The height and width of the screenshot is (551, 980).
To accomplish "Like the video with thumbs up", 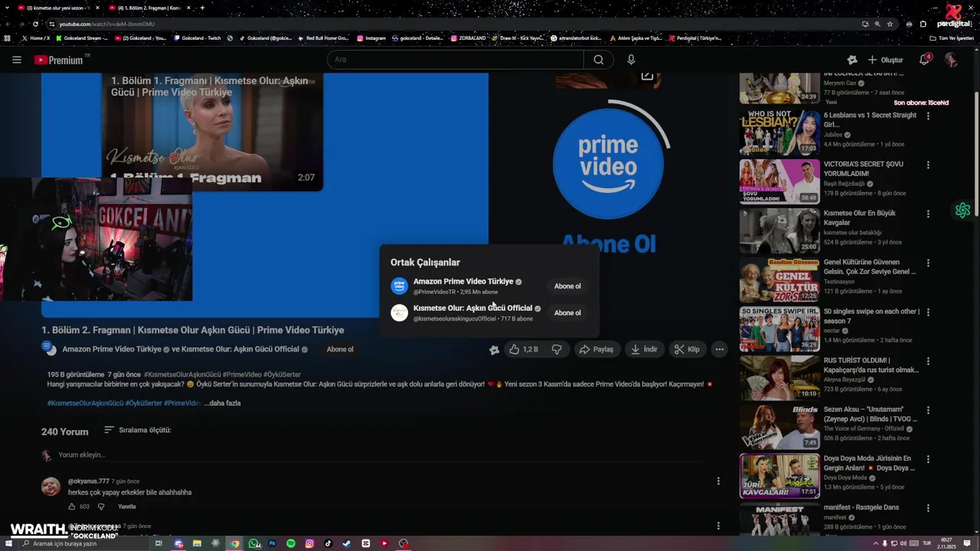I will pos(524,349).
